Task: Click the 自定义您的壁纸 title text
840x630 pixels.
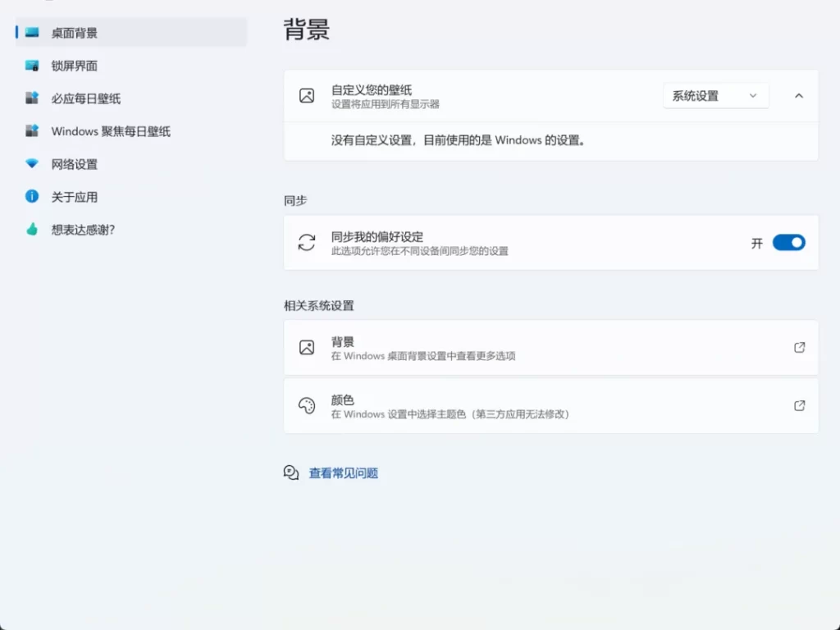Action: pyautogui.click(x=372, y=90)
